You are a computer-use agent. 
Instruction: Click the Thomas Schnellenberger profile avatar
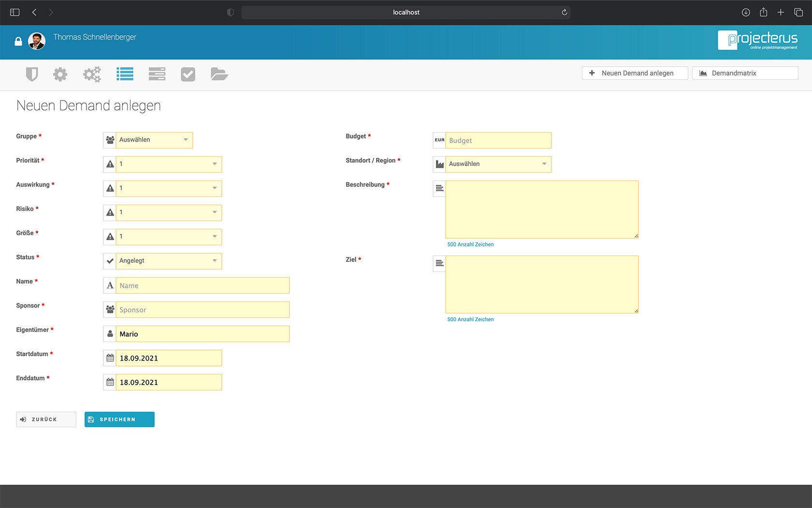[37, 41]
